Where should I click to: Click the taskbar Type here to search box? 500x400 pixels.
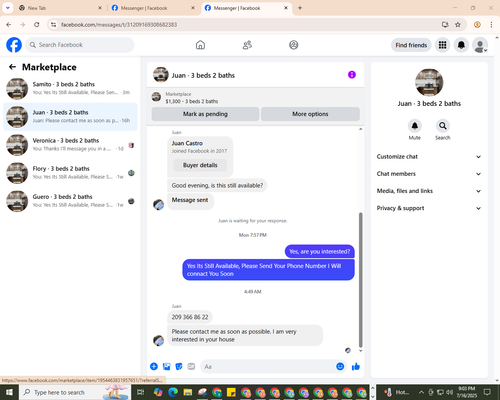(74, 392)
